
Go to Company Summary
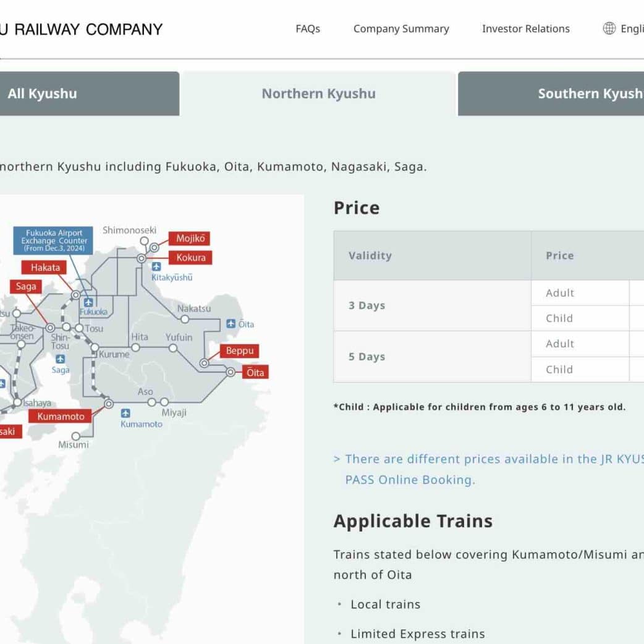401,28
